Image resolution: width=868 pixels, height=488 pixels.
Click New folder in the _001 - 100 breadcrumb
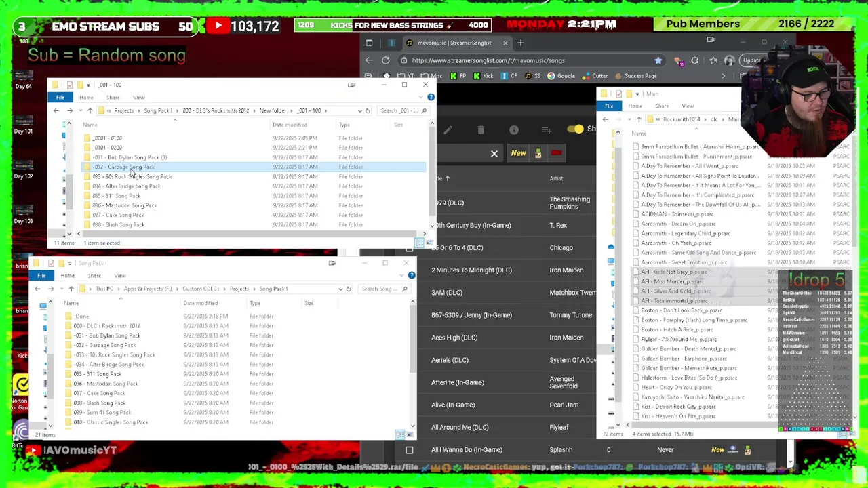[x=273, y=110]
